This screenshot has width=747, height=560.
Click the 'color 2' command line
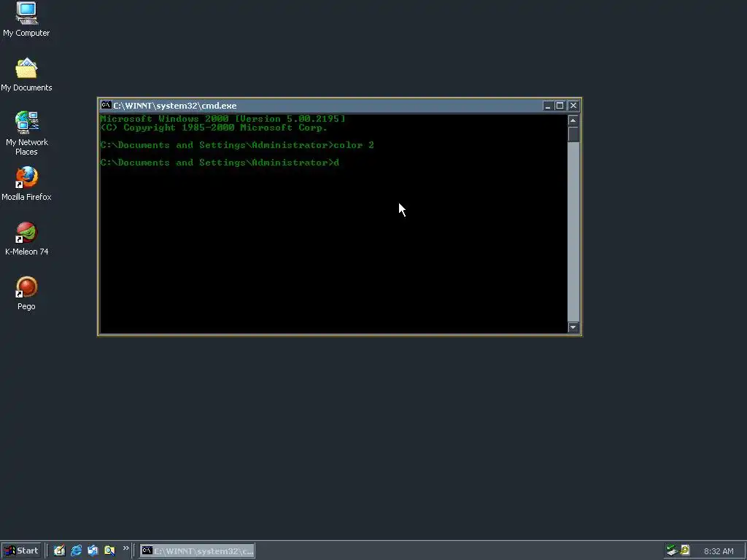tap(237, 145)
